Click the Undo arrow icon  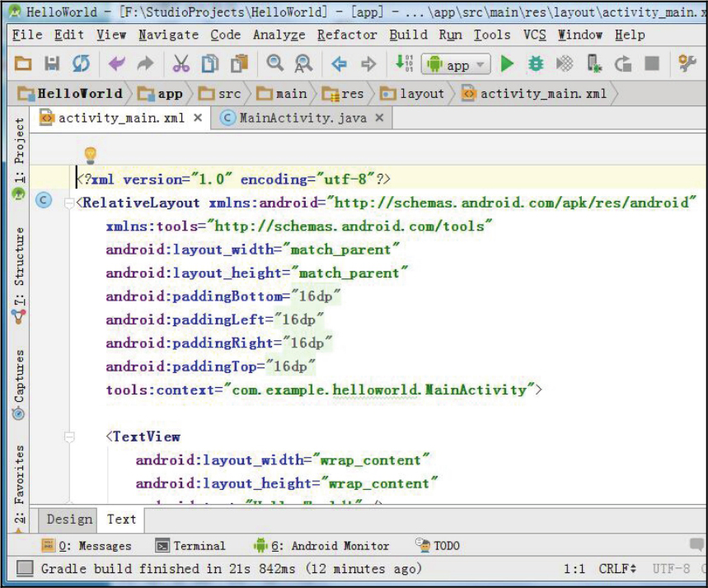coord(117,64)
